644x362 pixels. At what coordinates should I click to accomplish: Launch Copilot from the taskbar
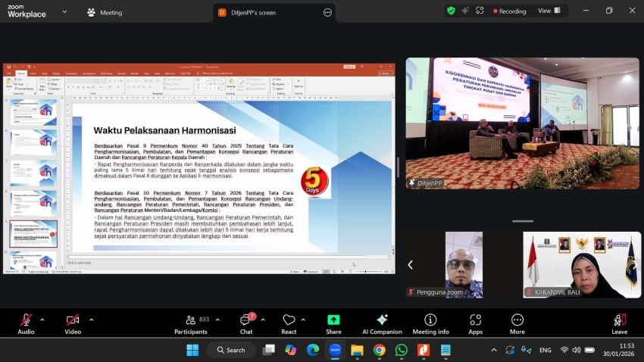click(291, 350)
